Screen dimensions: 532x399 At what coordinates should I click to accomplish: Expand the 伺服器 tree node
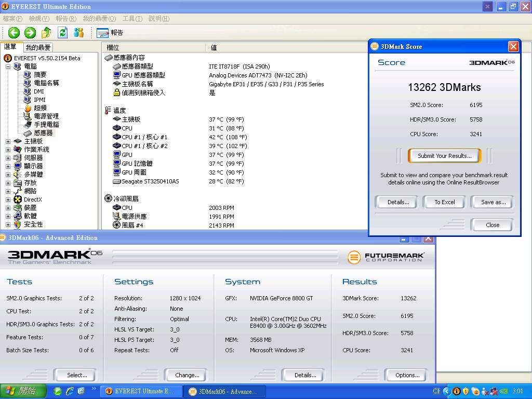pyautogui.click(x=8, y=158)
